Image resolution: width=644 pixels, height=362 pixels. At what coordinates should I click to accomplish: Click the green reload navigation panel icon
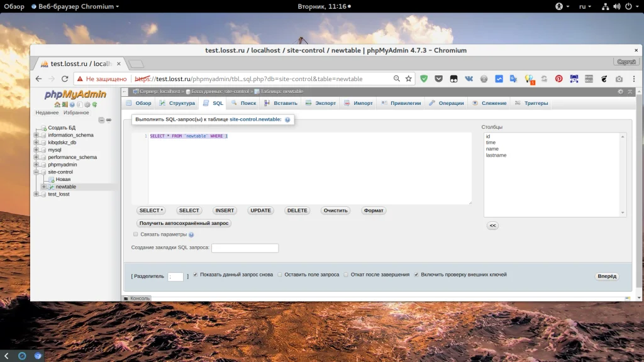click(x=95, y=104)
